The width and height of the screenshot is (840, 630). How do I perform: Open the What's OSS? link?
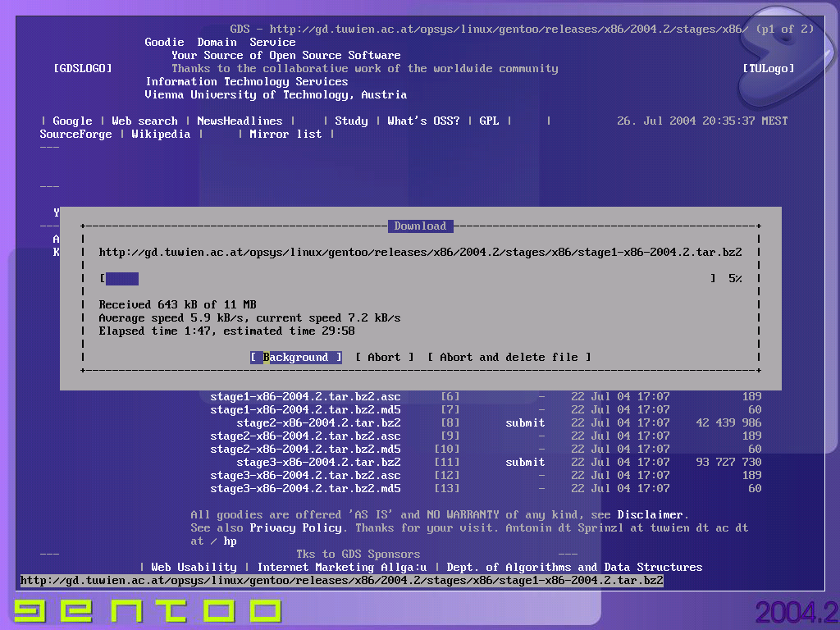point(423,121)
